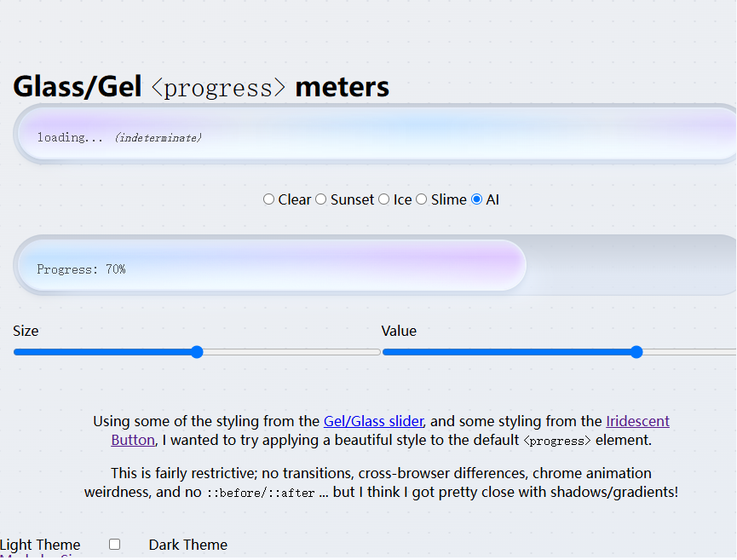Click the empty end of the 70% progress track
Screen dimensions: 737x560
[x=630, y=266]
